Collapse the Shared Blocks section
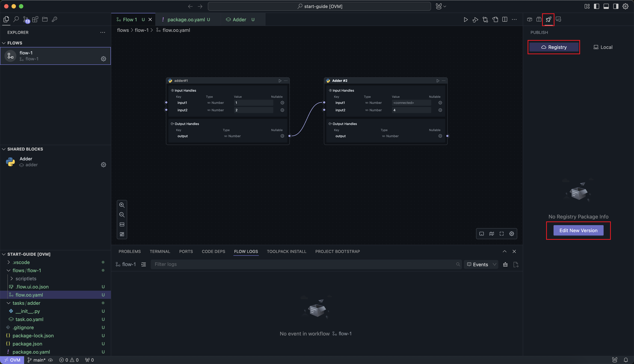This screenshot has height=364, width=634. (x=4, y=149)
